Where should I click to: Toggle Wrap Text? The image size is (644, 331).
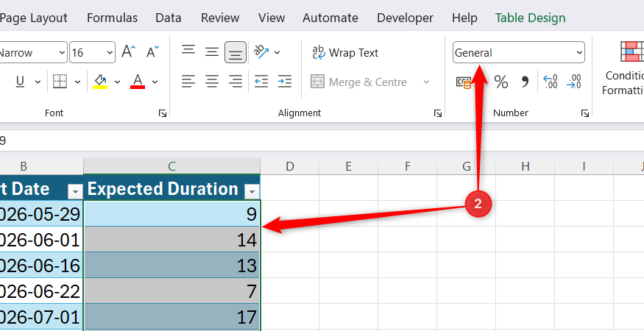[344, 52]
